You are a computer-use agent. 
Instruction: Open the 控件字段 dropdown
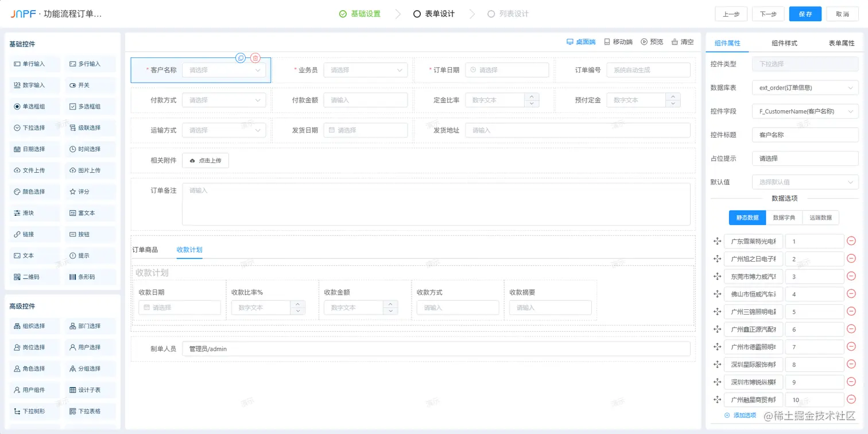805,111
